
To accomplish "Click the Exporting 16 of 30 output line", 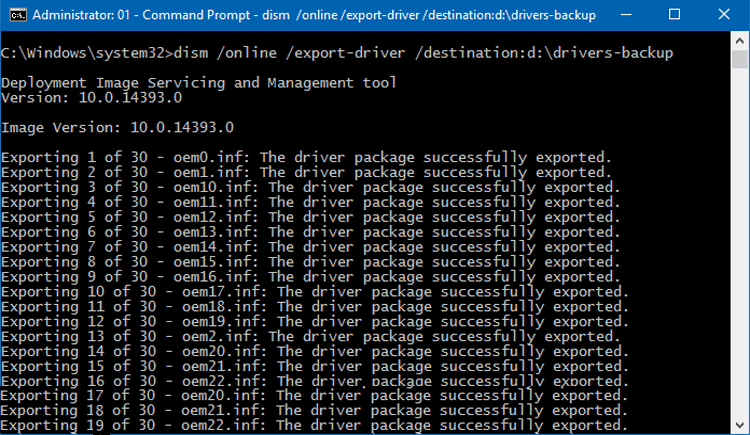I will tap(315, 381).
